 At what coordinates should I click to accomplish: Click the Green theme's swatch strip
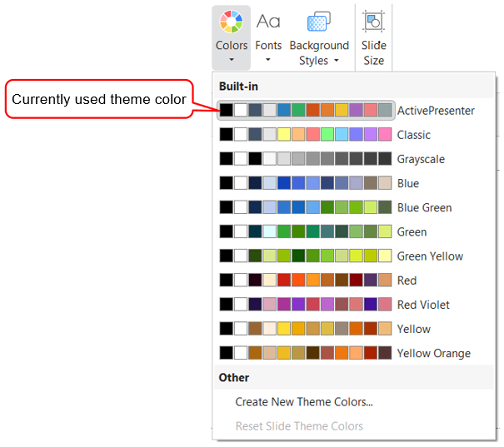coord(305,232)
